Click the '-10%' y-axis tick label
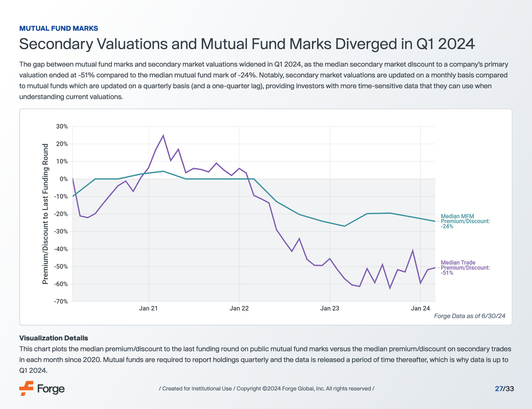Viewport: 532px width, 409px height. (x=61, y=197)
